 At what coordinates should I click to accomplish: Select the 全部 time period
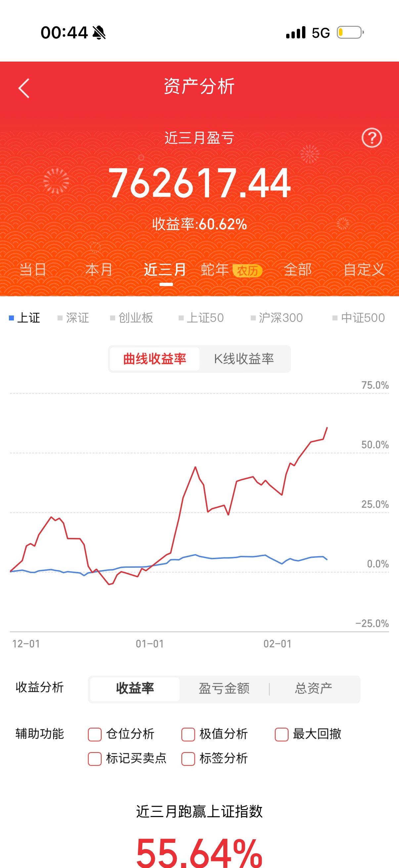(298, 269)
